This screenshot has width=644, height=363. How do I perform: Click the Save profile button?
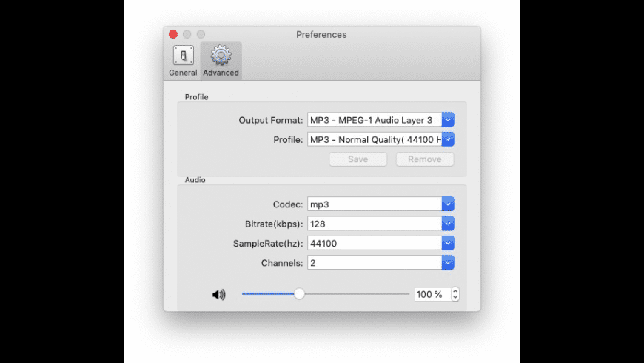[358, 159]
